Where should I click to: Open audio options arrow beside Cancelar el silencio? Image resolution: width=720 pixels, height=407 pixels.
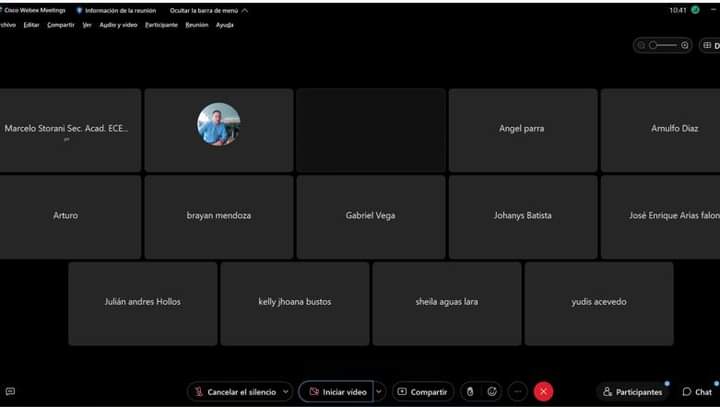(x=286, y=392)
